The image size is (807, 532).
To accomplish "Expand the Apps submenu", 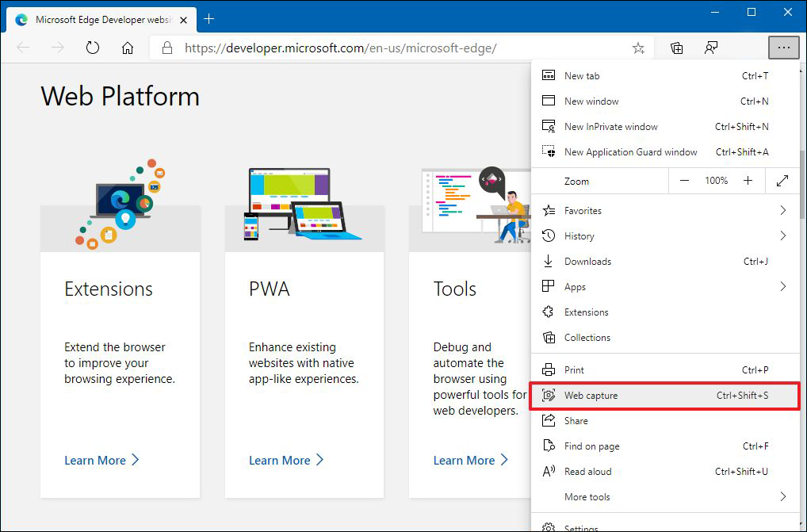I will [x=665, y=286].
